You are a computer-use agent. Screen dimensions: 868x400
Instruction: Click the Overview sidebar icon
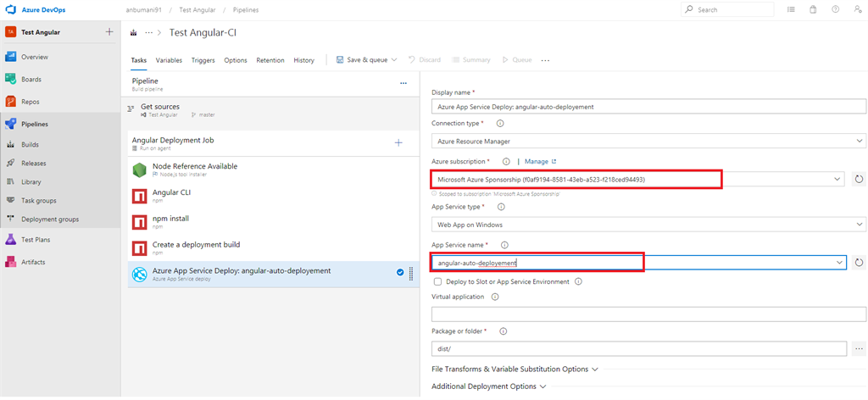click(10, 57)
